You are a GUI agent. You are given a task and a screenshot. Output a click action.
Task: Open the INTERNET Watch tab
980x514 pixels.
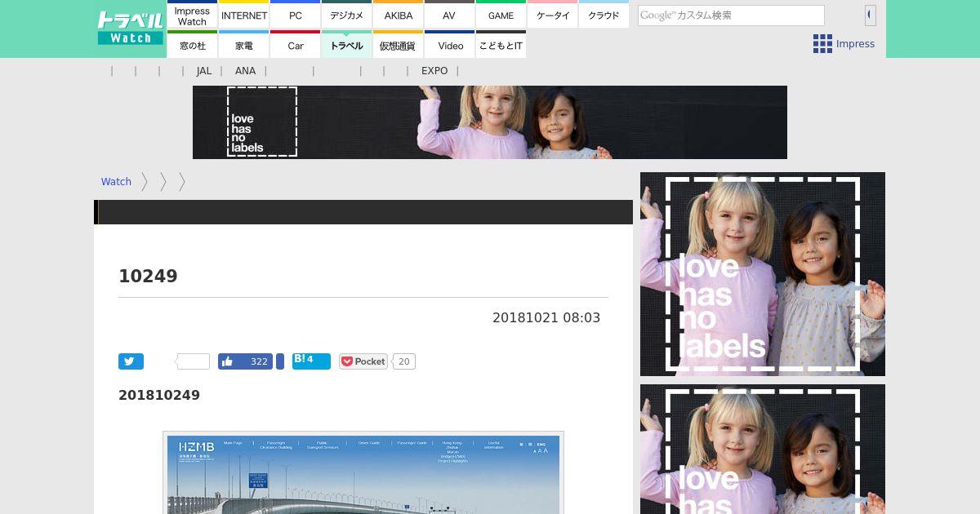(243, 15)
